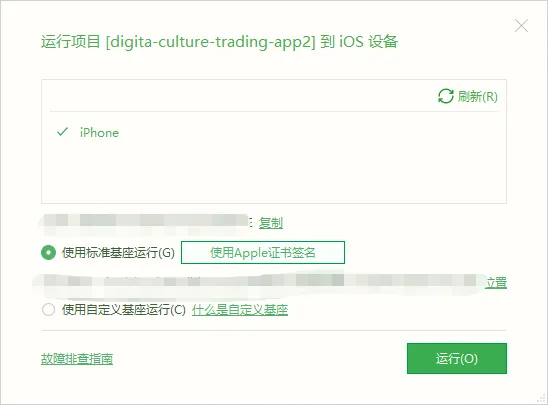Click the blurred text before 复制 link
Viewport: 548px width, 405px height.
coord(145,222)
